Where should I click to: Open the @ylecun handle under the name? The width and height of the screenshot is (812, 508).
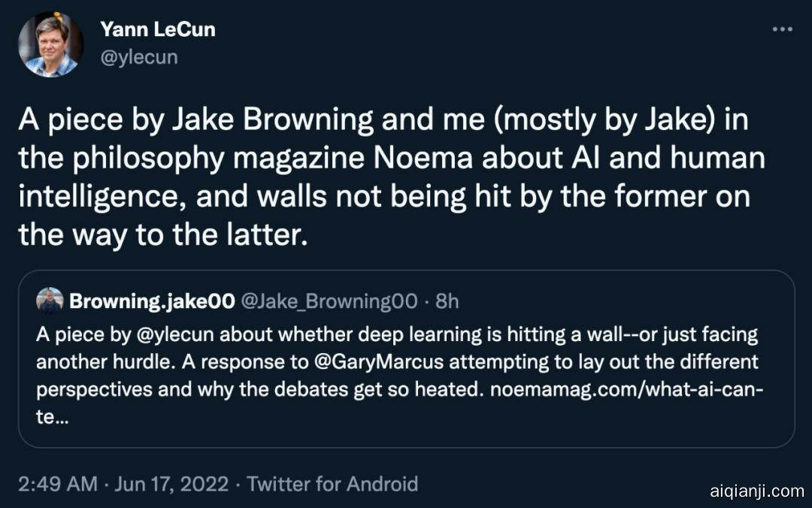139,57
